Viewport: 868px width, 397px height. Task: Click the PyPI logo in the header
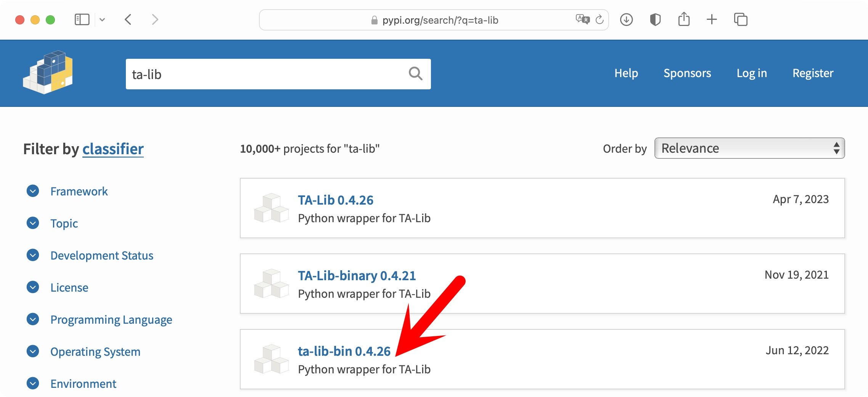(48, 73)
